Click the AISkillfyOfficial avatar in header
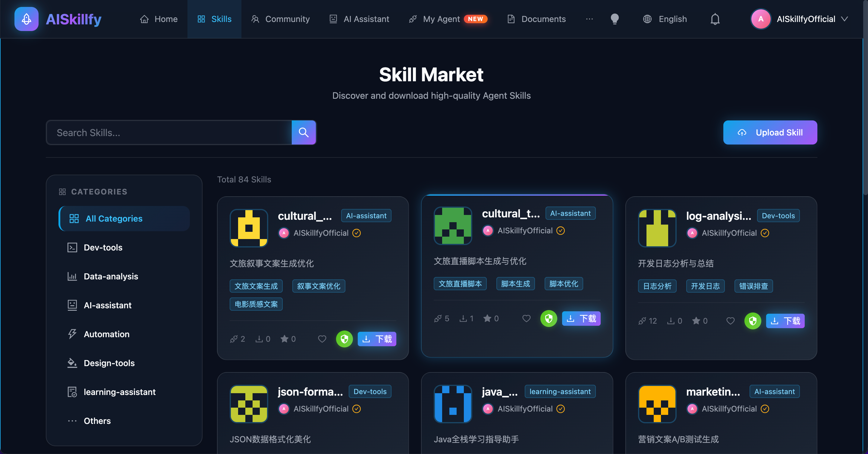 (x=761, y=19)
